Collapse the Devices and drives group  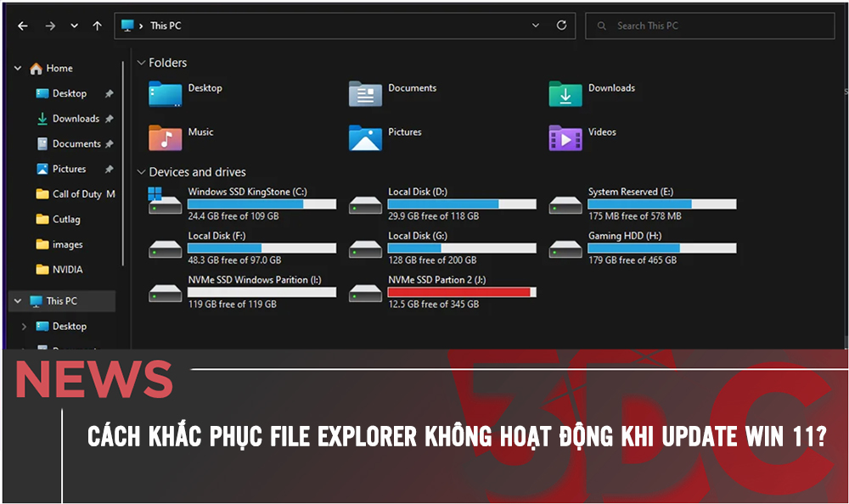pyautogui.click(x=141, y=172)
